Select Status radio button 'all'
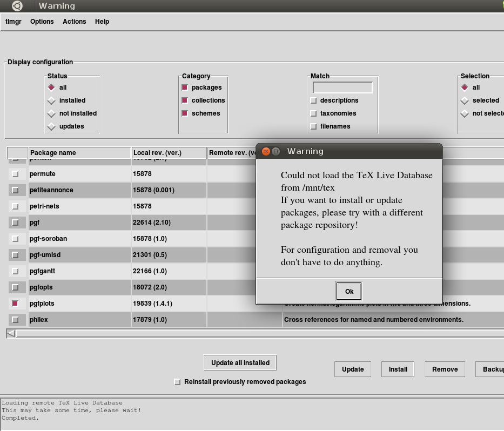 (x=51, y=87)
